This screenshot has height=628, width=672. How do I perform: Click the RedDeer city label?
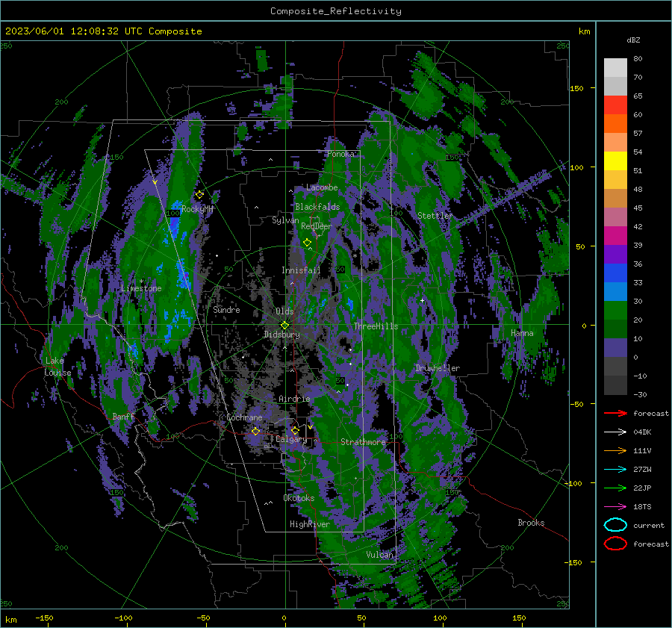[x=317, y=226]
